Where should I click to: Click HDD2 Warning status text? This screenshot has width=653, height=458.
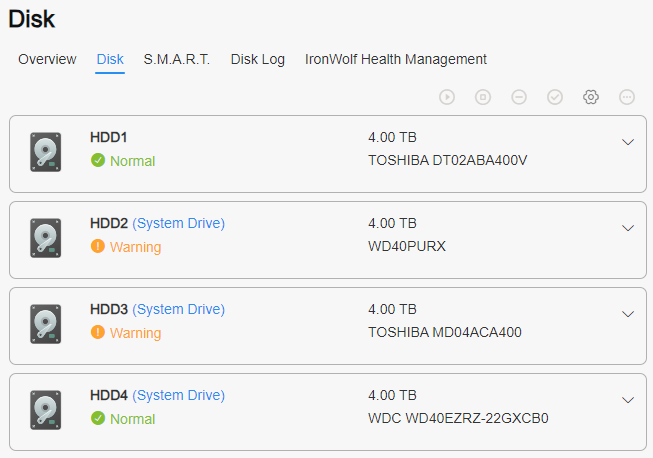click(135, 247)
